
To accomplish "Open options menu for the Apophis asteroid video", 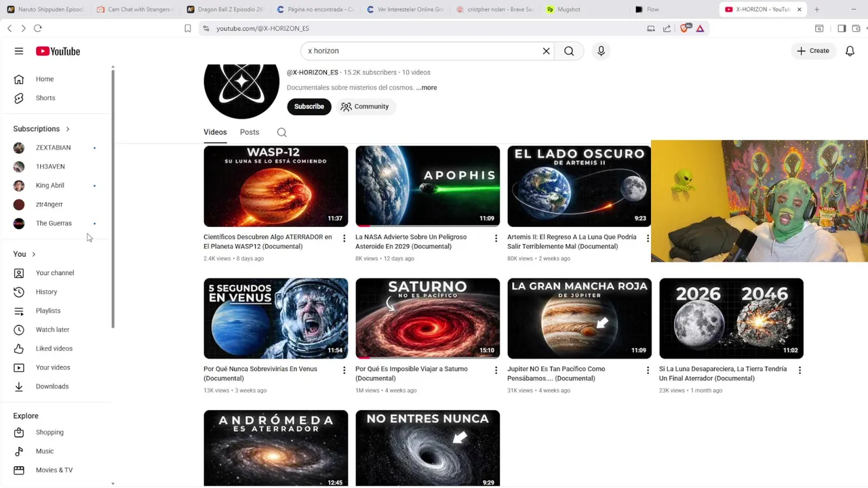I will click(x=496, y=239).
